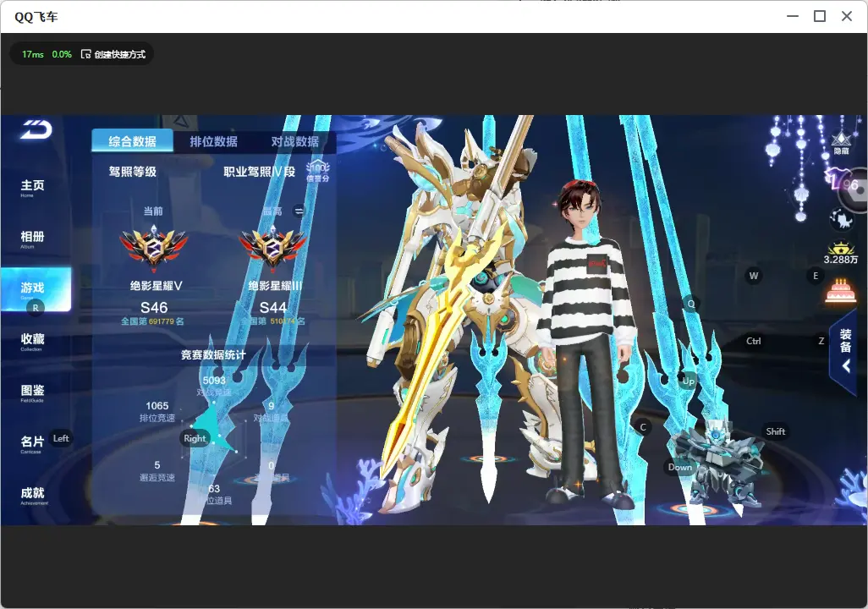The height and width of the screenshot is (609, 868).
Task: Close the QQ飞车 window
Action: pyautogui.click(x=847, y=17)
